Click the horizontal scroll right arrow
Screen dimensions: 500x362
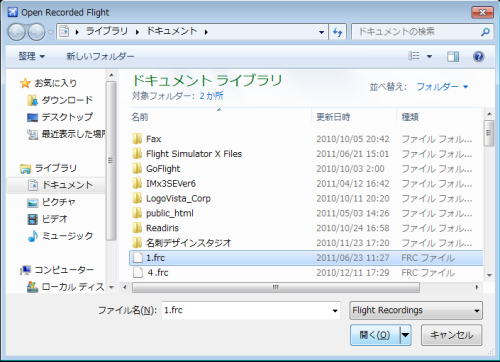coord(477,287)
